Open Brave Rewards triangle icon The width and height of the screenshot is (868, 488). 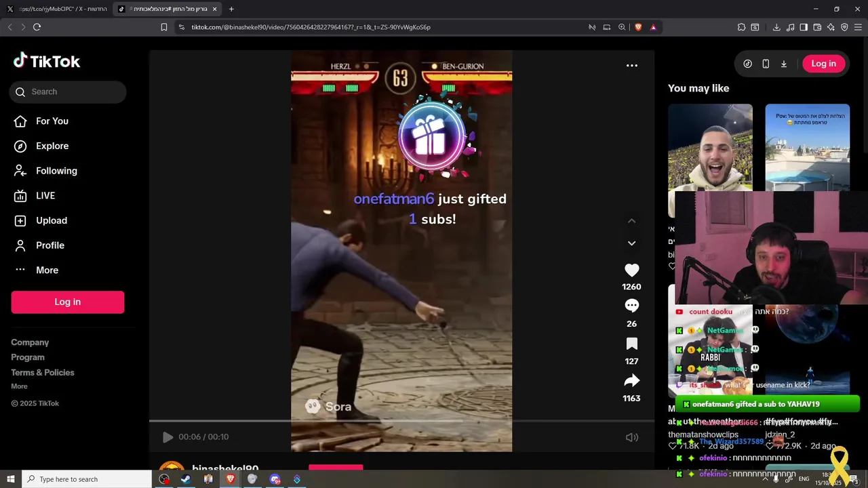pos(653,27)
